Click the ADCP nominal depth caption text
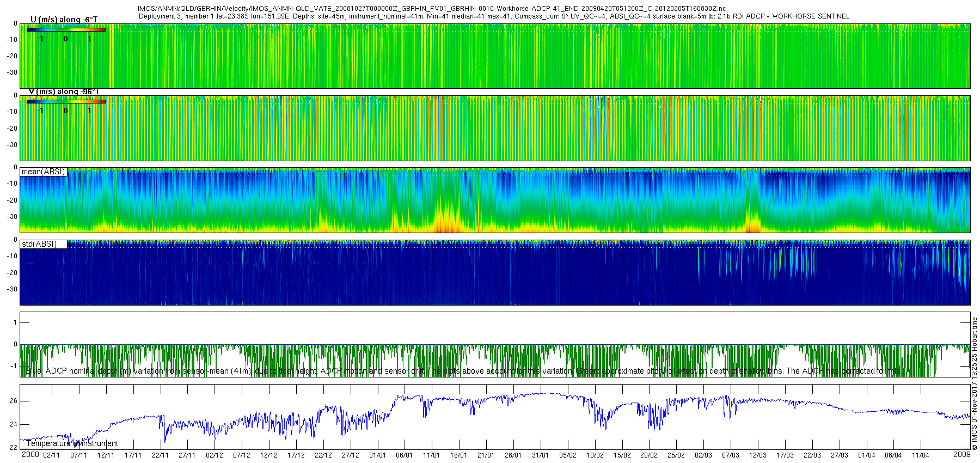 point(463,371)
